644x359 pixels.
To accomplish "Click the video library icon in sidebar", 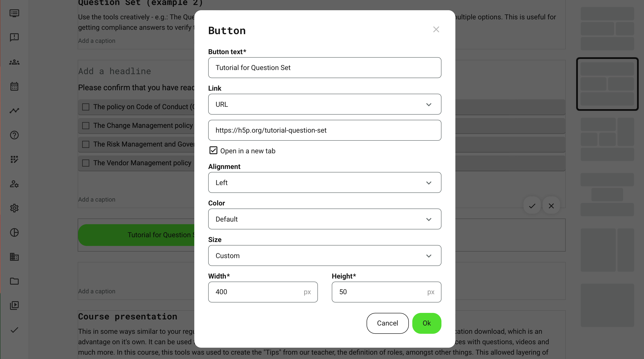I will tap(14, 305).
